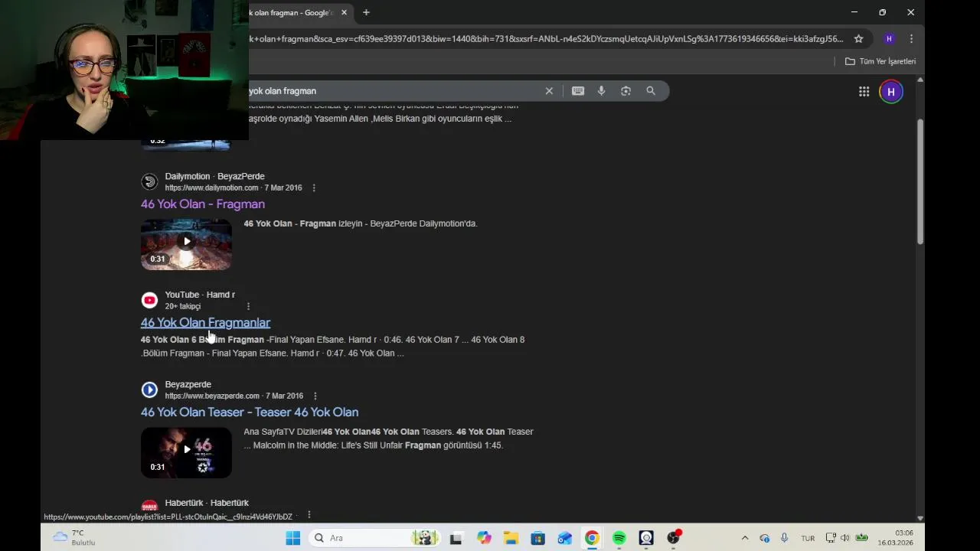Open the Google apps grid

[x=864, y=92]
